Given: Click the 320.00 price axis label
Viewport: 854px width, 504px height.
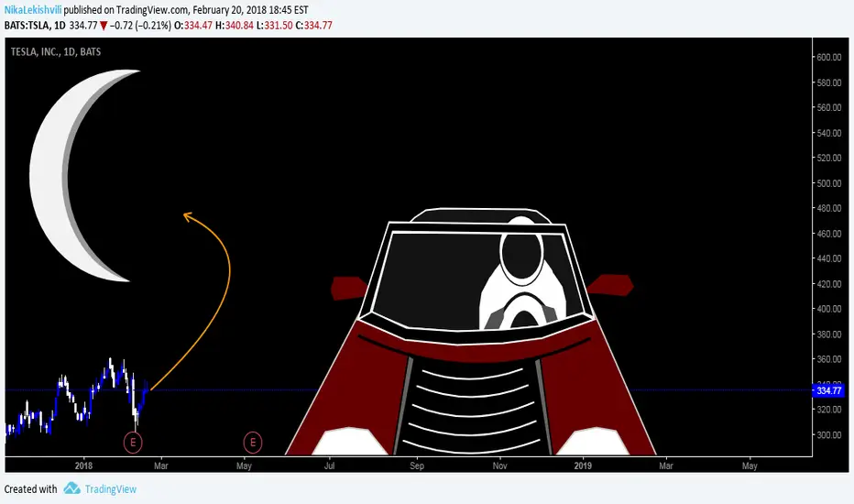Looking at the screenshot, I should [x=829, y=410].
